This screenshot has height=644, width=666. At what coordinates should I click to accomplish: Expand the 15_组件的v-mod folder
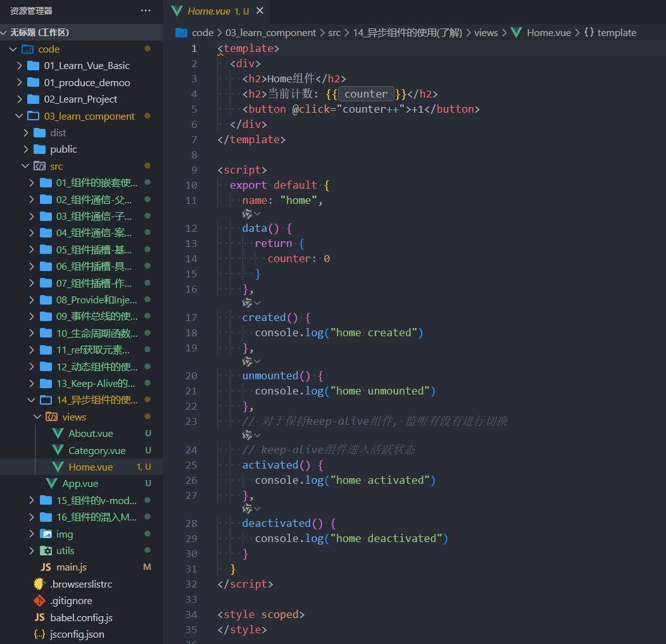click(32, 500)
